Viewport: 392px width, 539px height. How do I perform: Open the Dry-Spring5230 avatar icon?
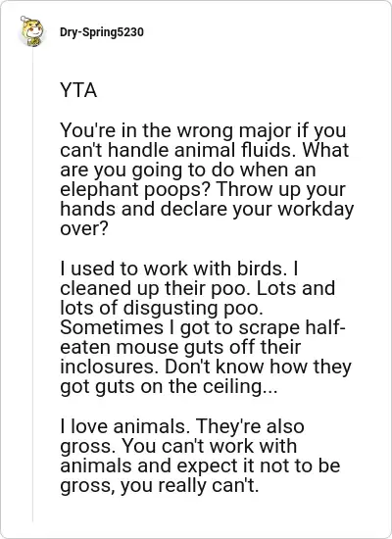[x=32, y=31]
